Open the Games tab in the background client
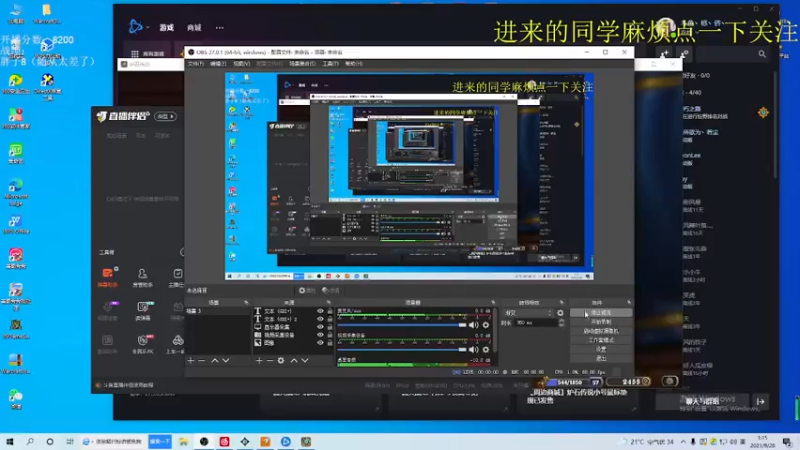 [x=167, y=28]
